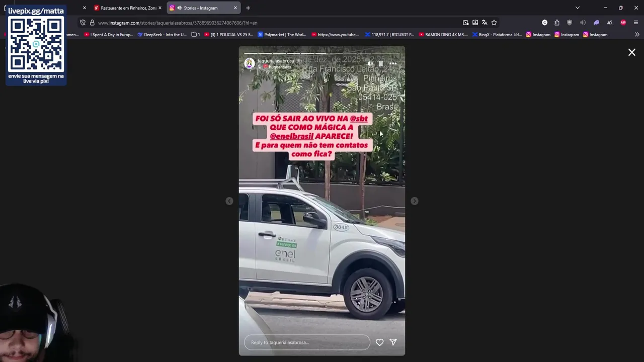Close the Stories • Instagram tab
Viewport: 644px width, 362px height.
click(x=235, y=8)
